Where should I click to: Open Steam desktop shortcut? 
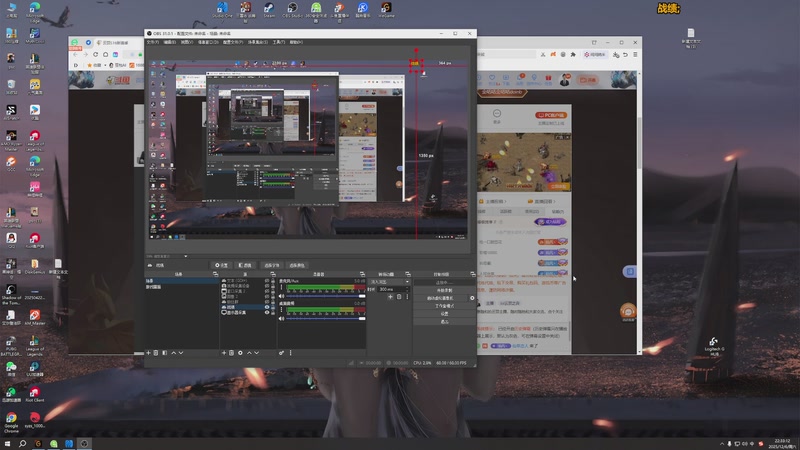(x=269, y=10)
